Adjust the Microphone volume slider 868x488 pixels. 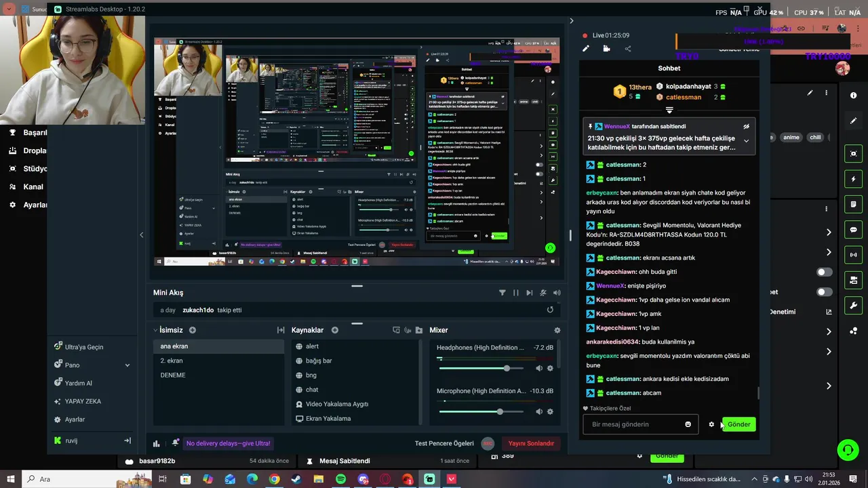[481, 411]
